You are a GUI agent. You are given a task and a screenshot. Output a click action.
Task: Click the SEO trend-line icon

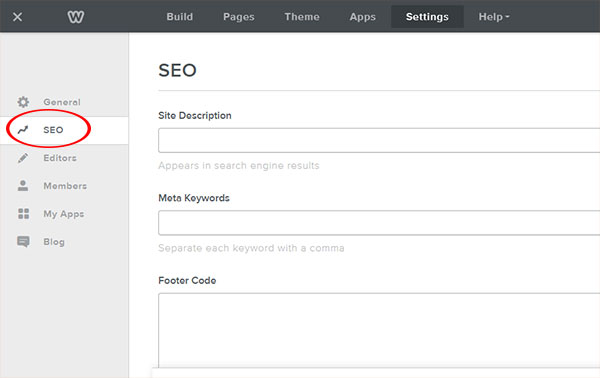pyautogui.click(x=23, y=130)
